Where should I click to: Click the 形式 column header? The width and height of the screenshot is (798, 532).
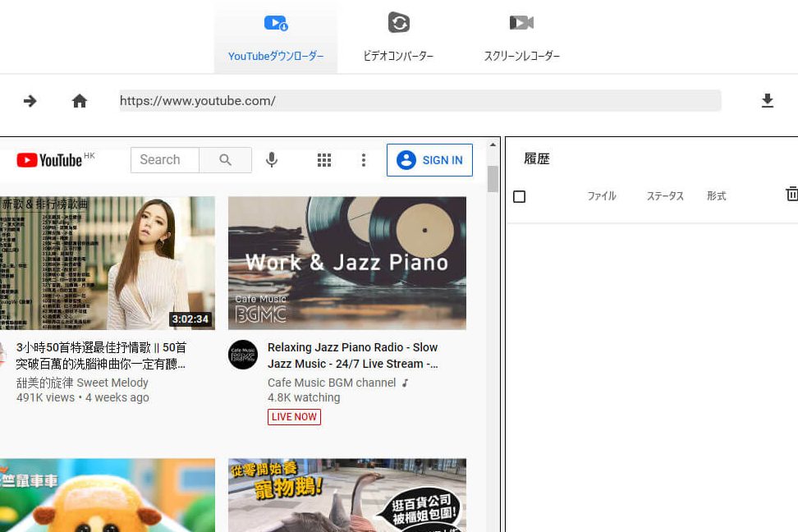717,196
